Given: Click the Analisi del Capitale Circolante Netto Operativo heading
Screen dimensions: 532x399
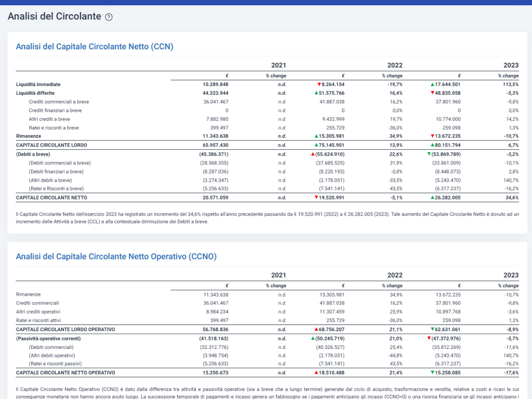Looking at the screenshot, I should click(116, 256).
